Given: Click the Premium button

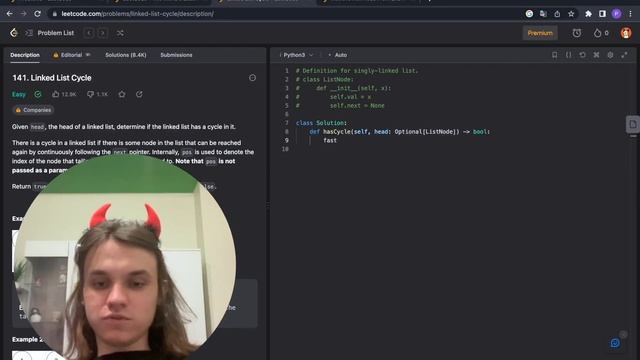Looking at the screenshot, I should pyautogui.click(x=540, y=33).
